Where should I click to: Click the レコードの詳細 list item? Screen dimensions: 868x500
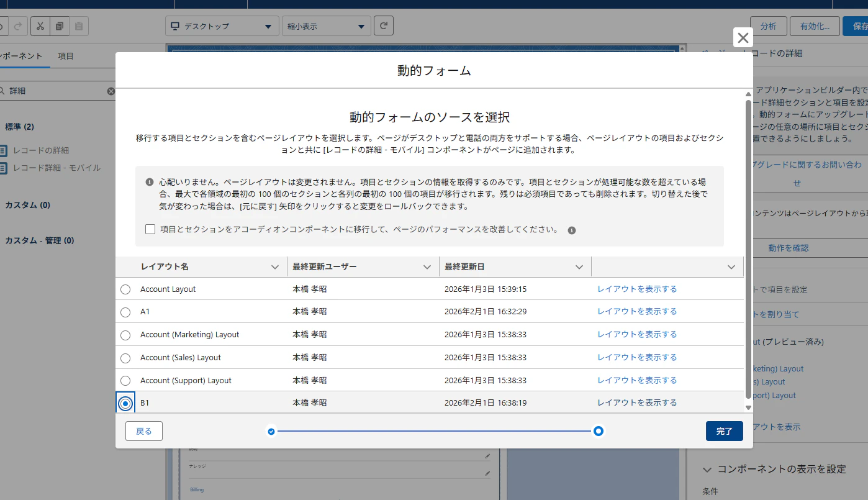pyautogui.click(x=41, y=150)
